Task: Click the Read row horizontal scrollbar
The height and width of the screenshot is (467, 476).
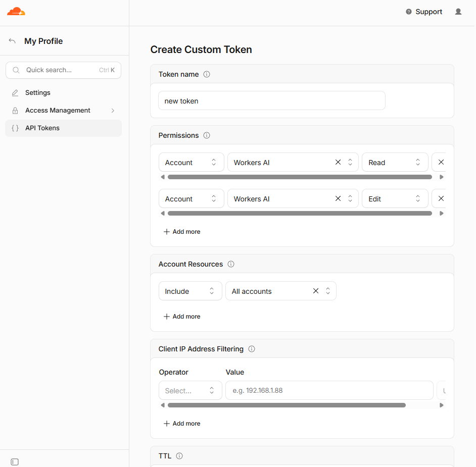Action: pyautogui.click(x=300, y=177)
